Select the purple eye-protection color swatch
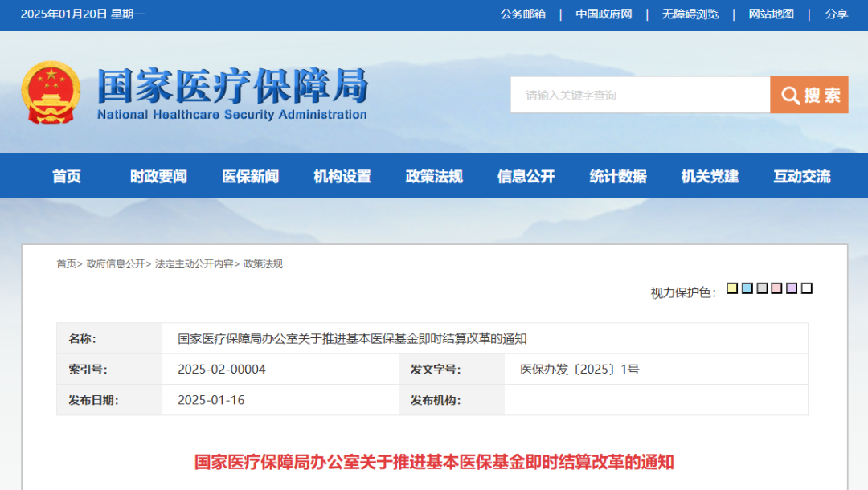 tap(792, 288)
